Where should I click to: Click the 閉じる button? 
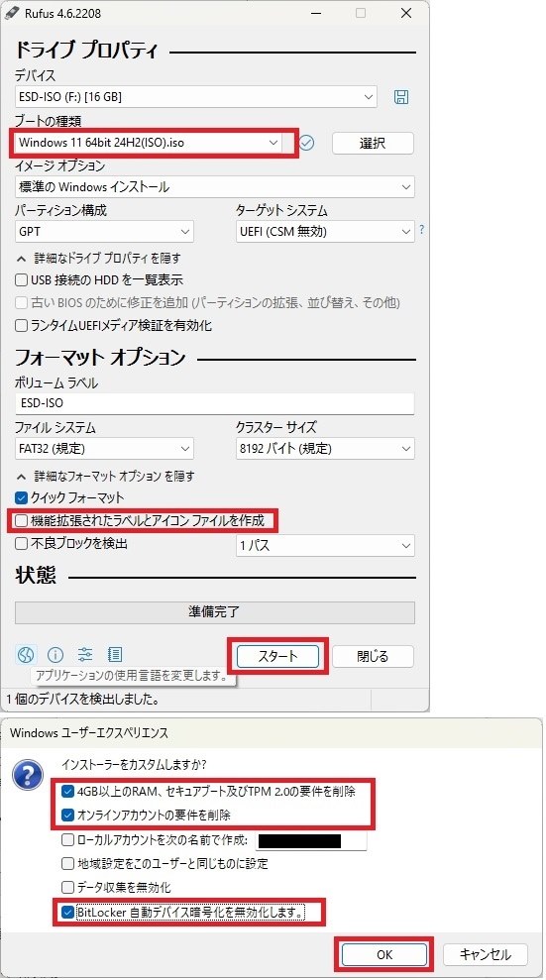(x=373, y=656)
